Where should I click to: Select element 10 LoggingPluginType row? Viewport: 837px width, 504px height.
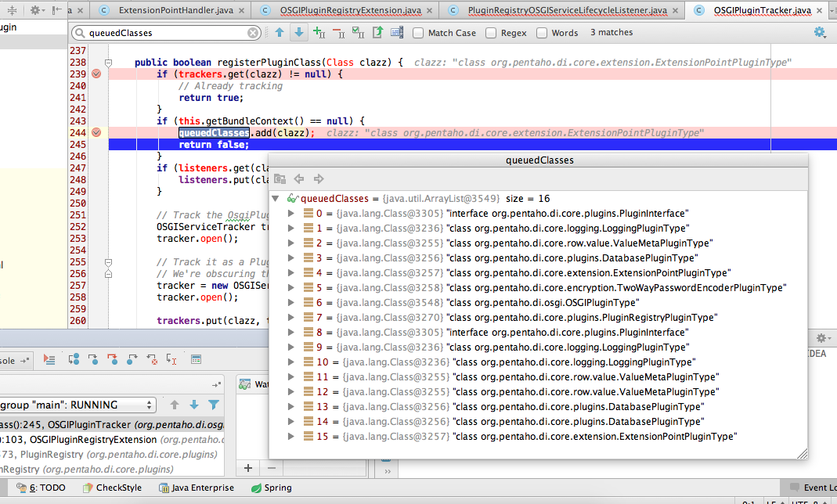click(538, 362)
